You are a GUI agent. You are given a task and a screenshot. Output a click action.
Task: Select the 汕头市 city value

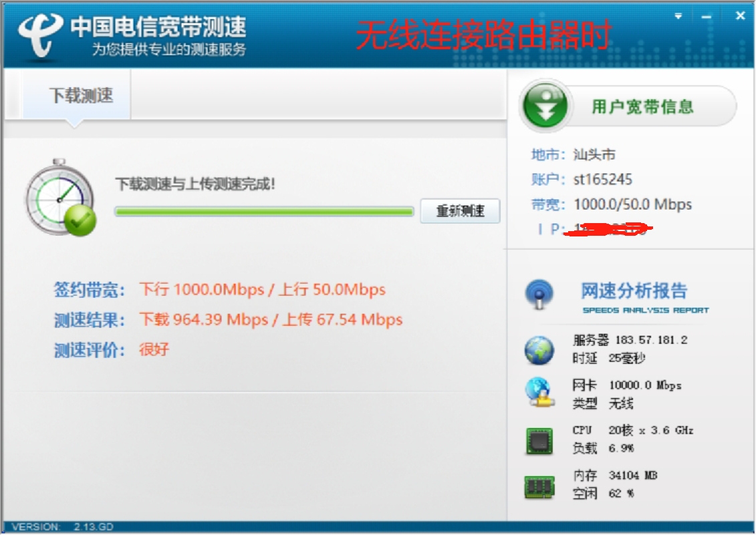[x=594, y=155]
